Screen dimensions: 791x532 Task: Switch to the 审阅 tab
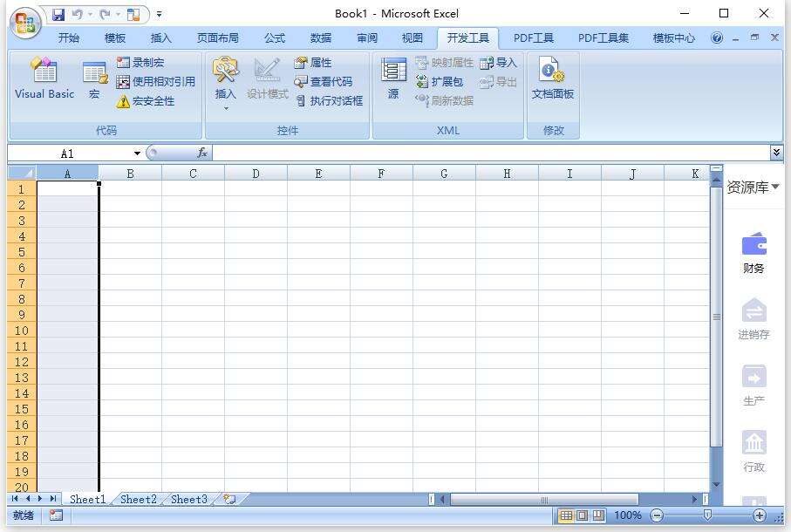pos(367,38)
